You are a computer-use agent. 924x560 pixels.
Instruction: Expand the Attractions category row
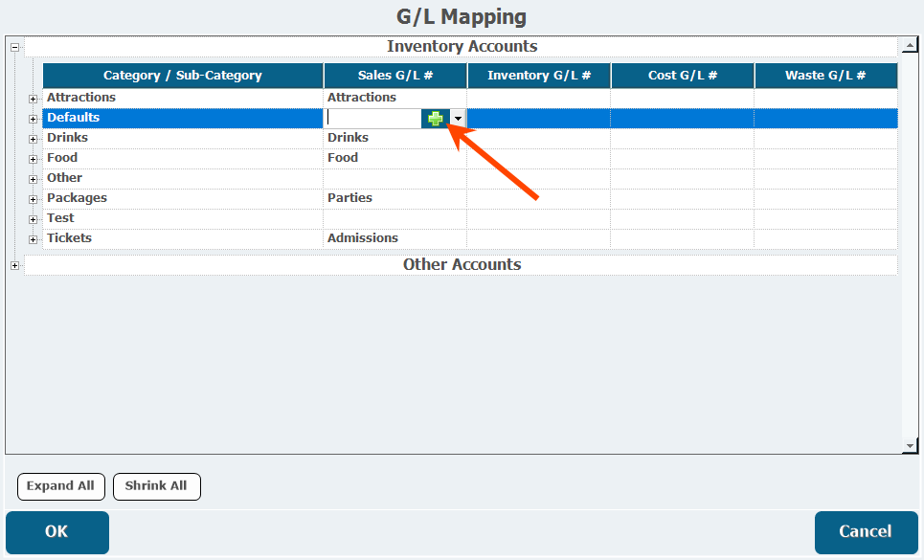[x=33, y=99]
